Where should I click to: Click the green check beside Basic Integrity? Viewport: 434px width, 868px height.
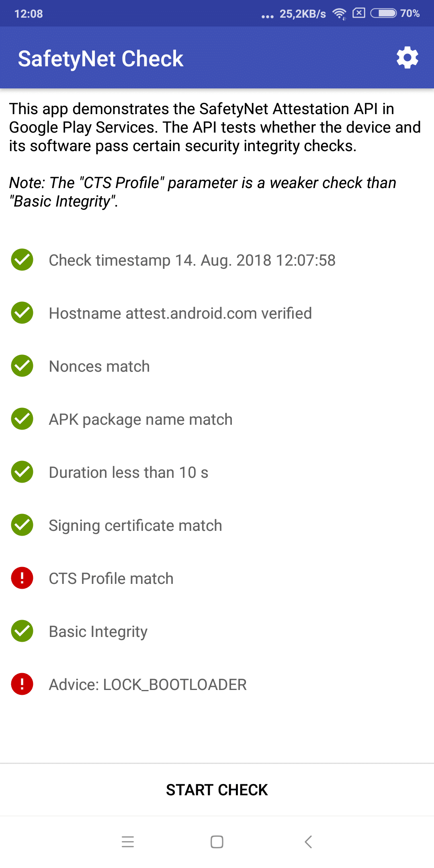pyautogui.click(x=22, y=631)
